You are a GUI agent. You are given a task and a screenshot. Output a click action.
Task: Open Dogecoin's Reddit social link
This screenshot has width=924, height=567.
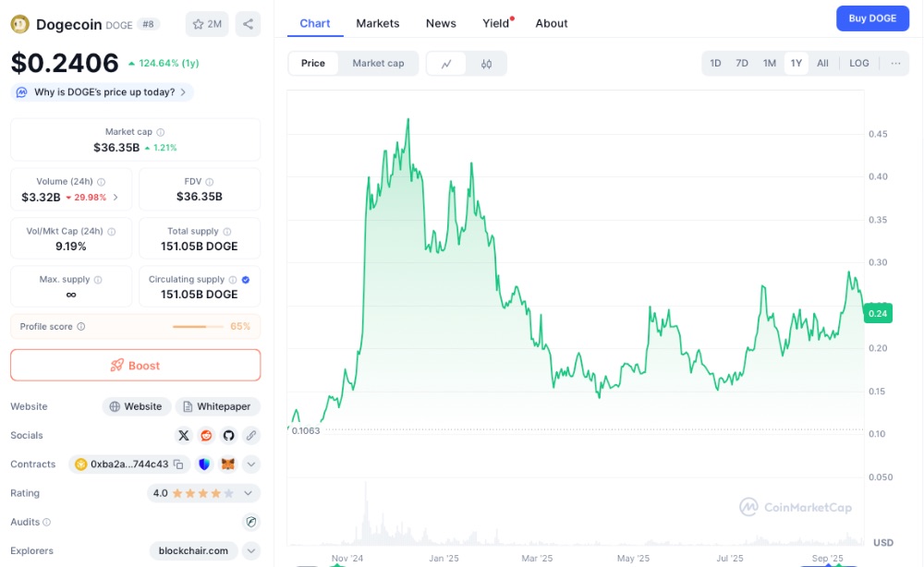[206, 435]
